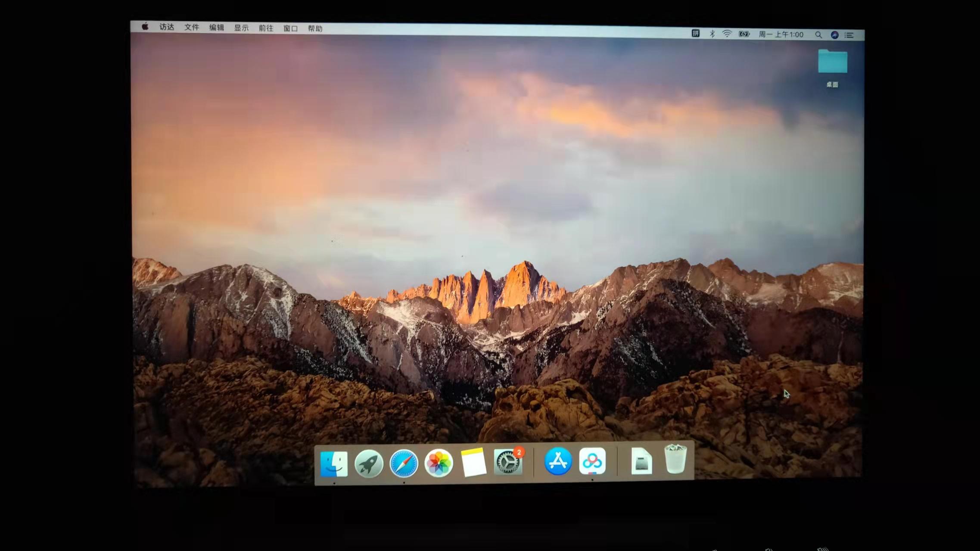Screen dimensions: 980x551
Task: Open the 窗口 menu
Action: (x=289, y=28)
